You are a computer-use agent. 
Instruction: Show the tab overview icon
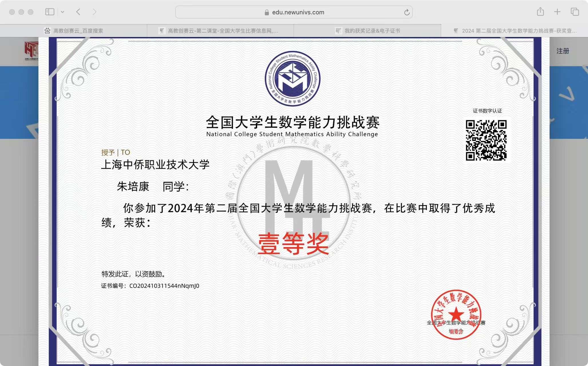point(575,12)
